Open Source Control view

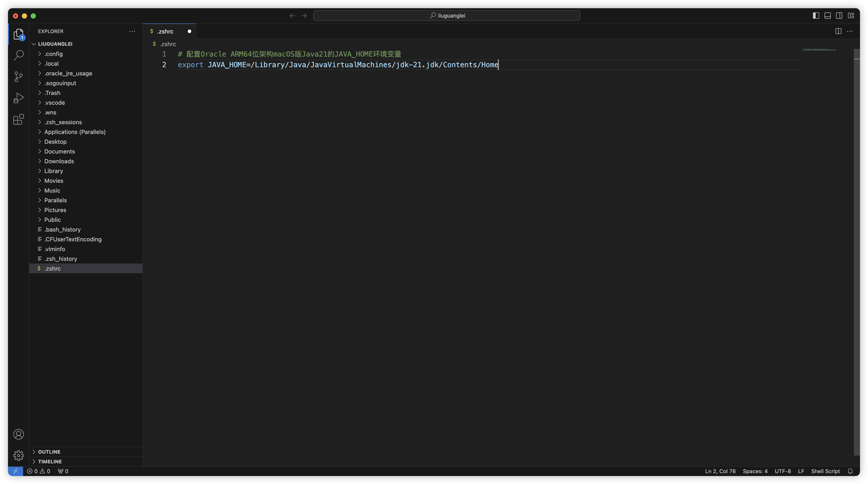19,77
